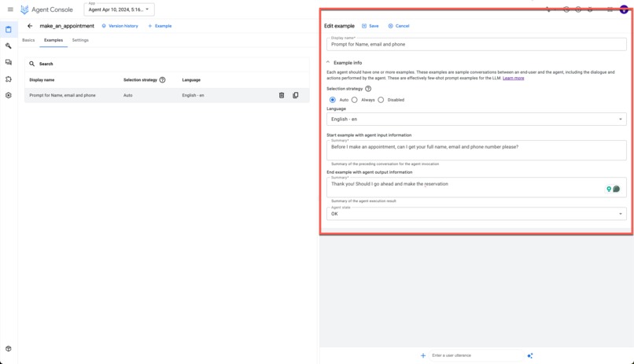Open the Integrations puzzle sidebar icon
This screenshot has width=634, height=364.
[9, 79]
